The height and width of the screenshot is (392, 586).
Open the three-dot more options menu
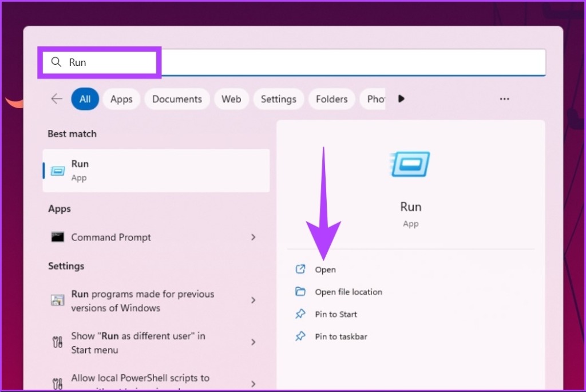point(504,99)
